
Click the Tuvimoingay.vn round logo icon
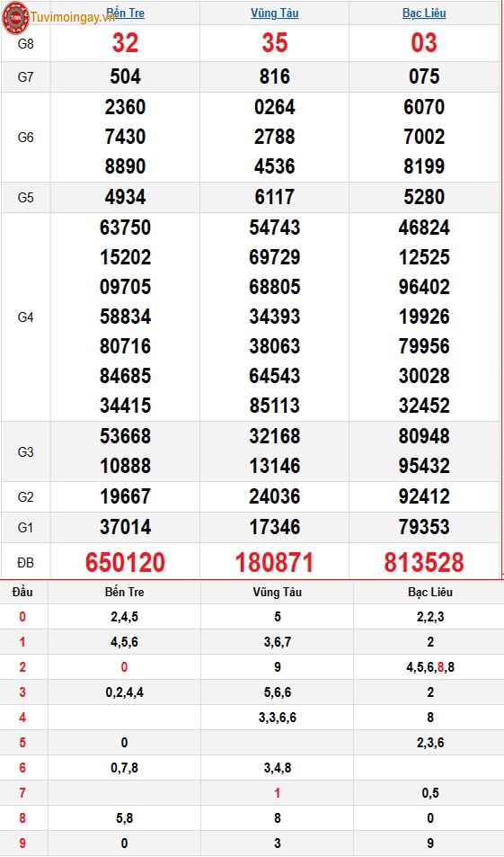15,18
